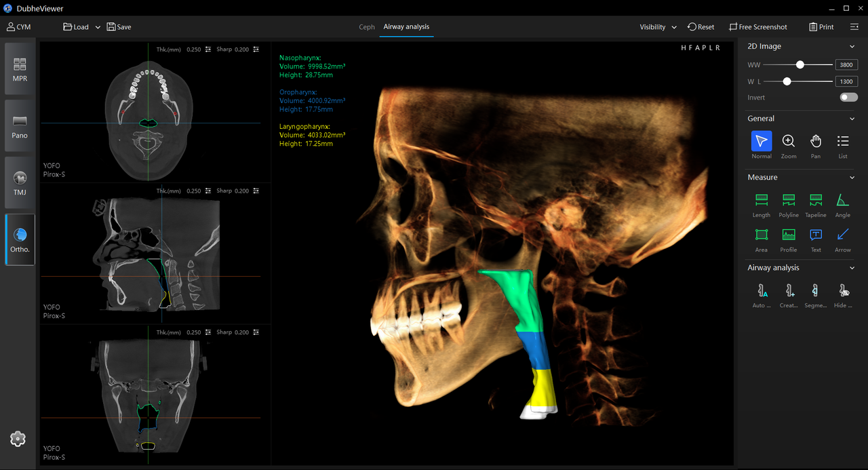Open sagittal view Sharp settings icon
868x470 pixels.
(256, 191)
